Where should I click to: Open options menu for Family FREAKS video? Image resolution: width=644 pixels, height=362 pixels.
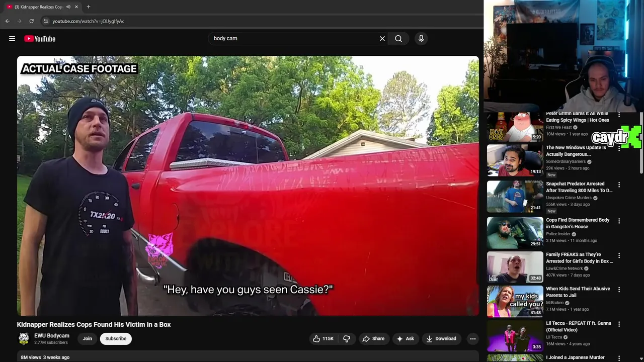click(x=619, y=255)
